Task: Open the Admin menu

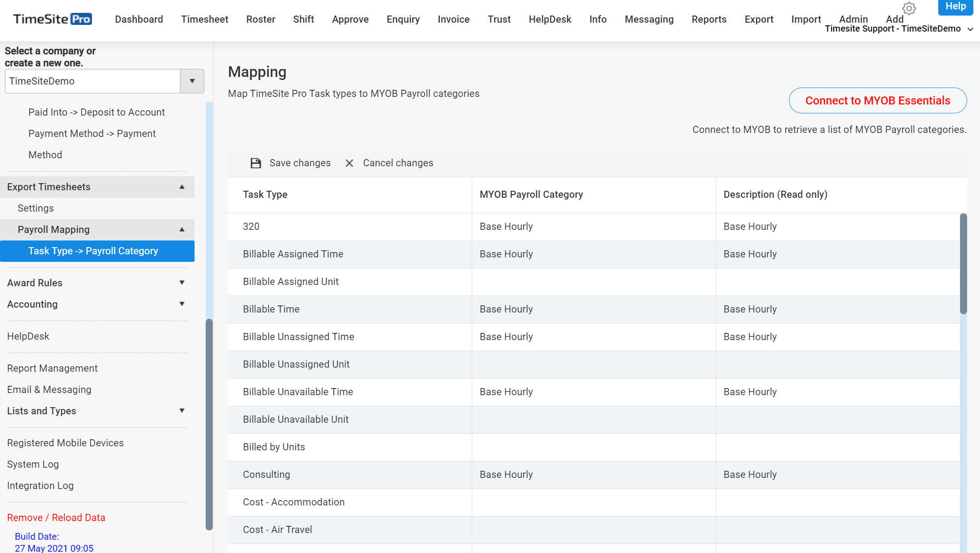Action: tap(853, 19)
